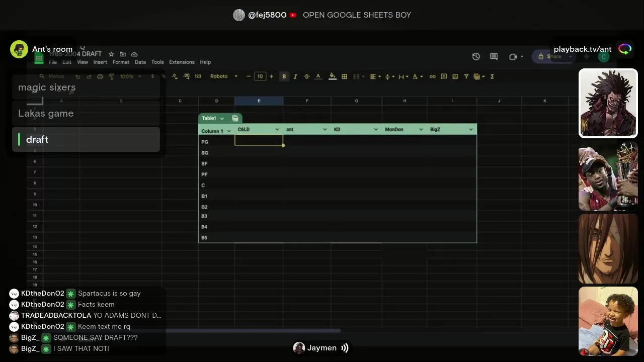Increase font size with plus
Screen dimensions: 644x362
pos(271,76)
